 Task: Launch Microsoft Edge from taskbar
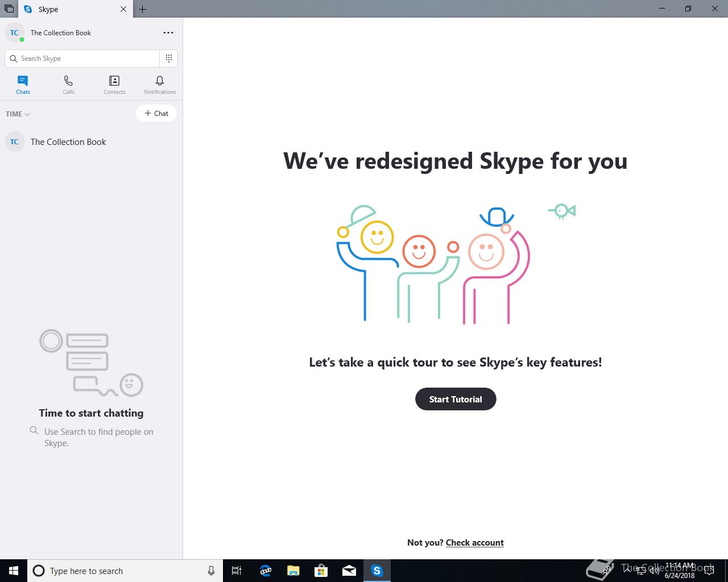(265, 571)
